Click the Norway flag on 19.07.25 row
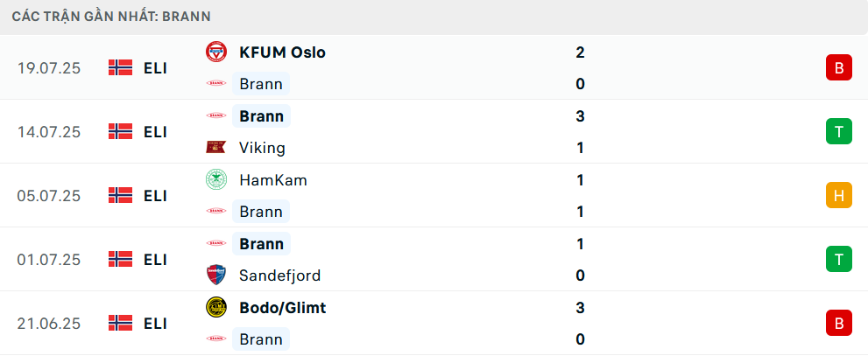The height and width of the screenshot is (356, 868). point(120,67)
